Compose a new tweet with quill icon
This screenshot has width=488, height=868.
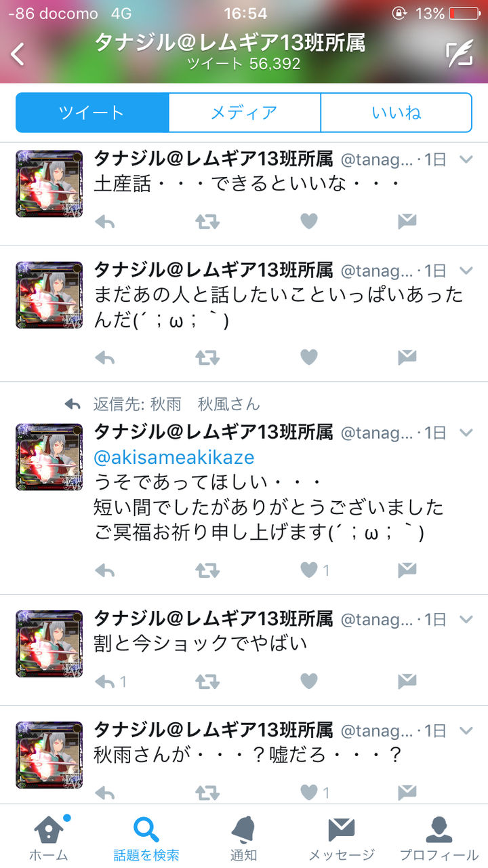pos(459,54)
